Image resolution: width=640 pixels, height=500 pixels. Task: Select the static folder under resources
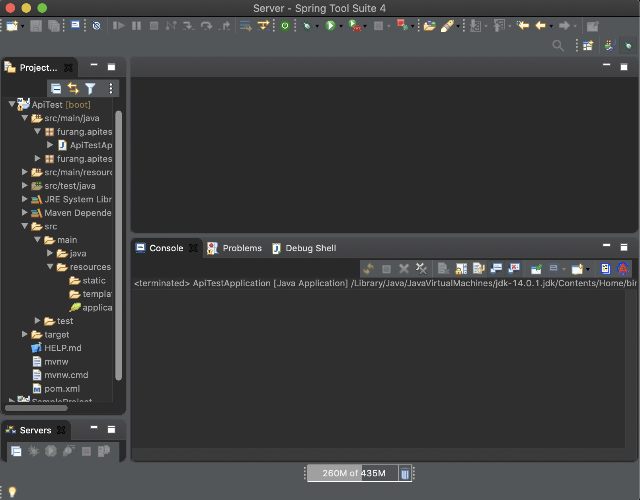pyautogui.click(x=88, y=280)
